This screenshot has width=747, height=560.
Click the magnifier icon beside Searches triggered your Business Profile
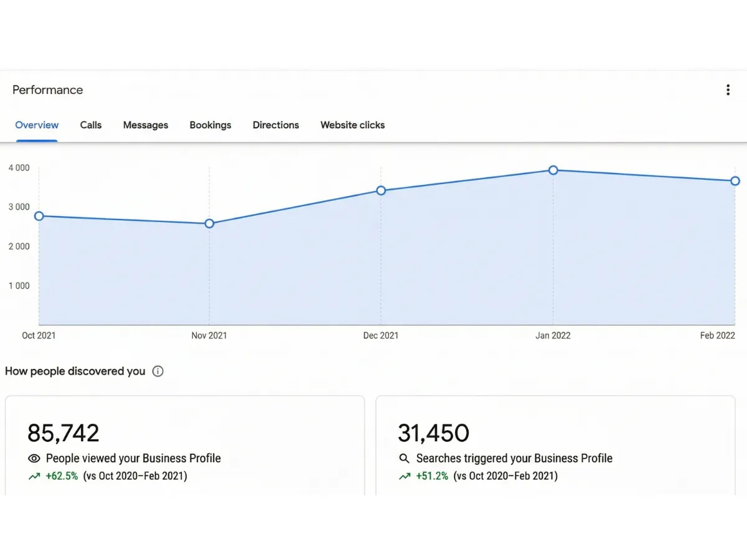[404, 458]
